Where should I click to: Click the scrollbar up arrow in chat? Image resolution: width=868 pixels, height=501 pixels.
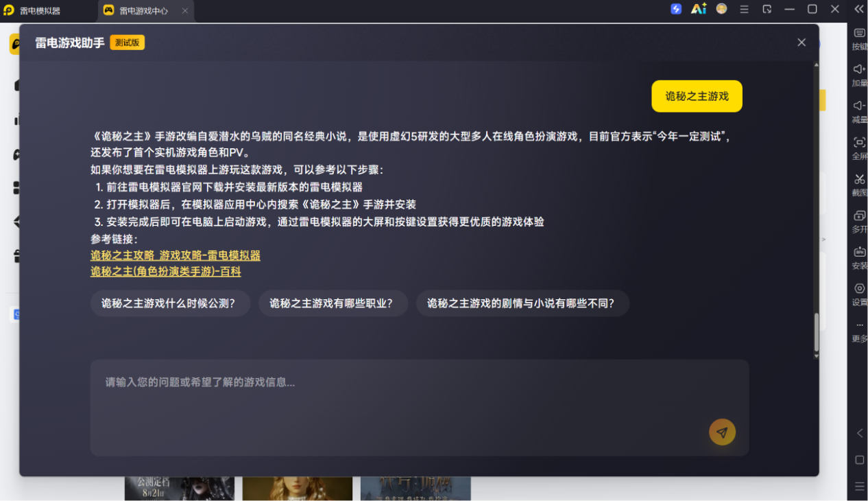click(816, 65)
